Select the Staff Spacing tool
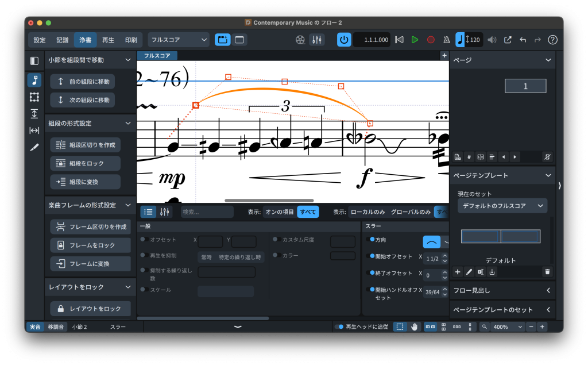 click(x=34, y=114)
